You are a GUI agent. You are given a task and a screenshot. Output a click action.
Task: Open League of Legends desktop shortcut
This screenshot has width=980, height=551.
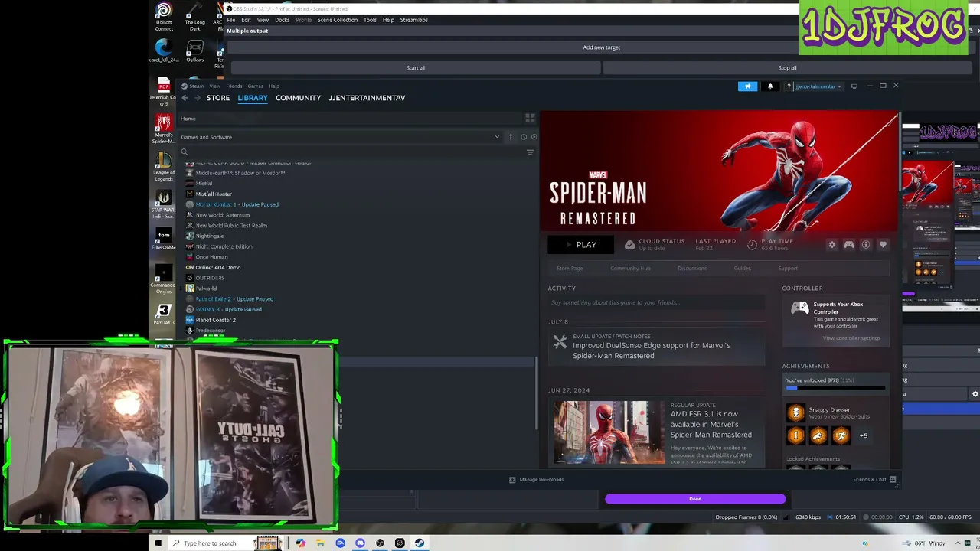(163, 167)
